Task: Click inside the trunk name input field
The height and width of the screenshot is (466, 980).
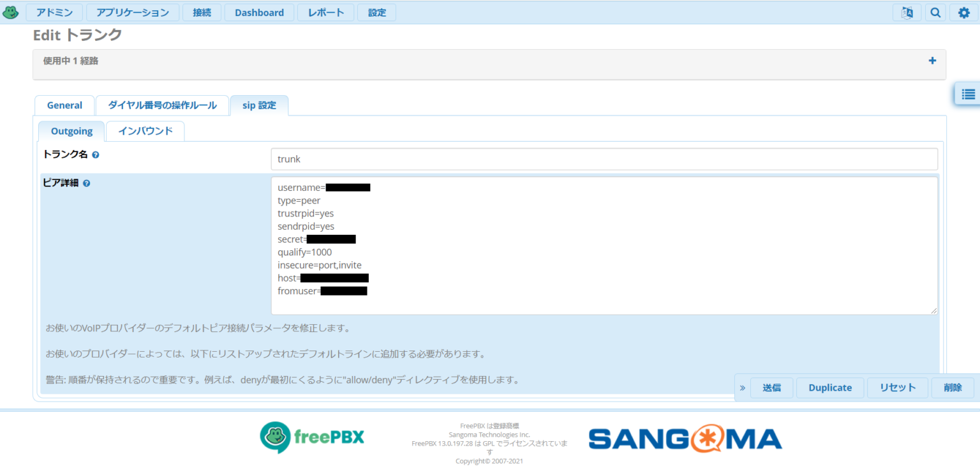Action: click(604, 158)
